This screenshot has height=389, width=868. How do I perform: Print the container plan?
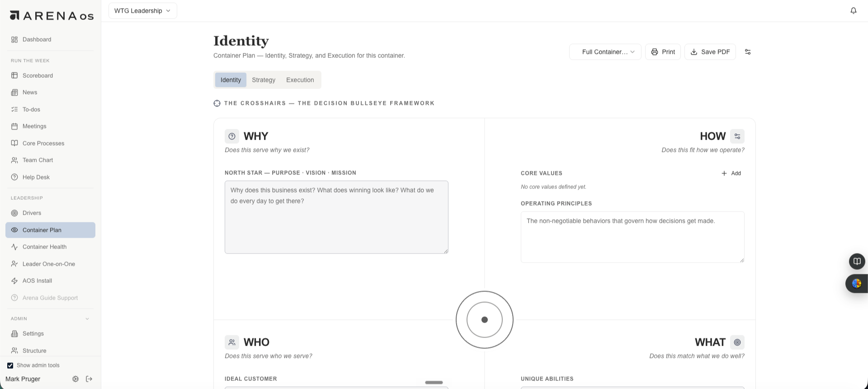pos(663,52)
